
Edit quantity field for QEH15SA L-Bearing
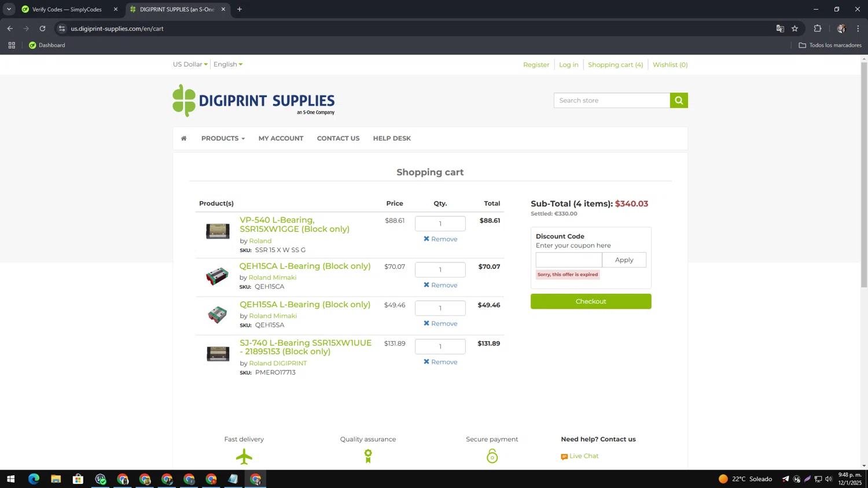point(440,308)
